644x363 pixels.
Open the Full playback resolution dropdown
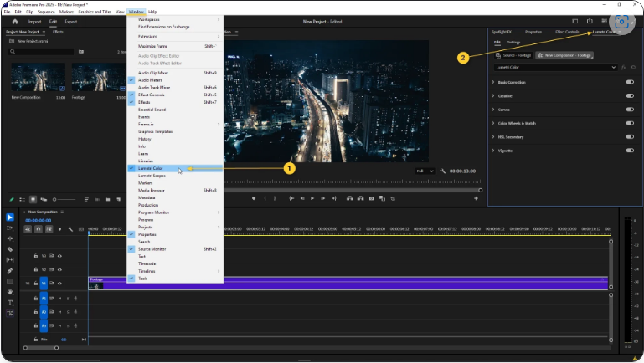[425, 171]
